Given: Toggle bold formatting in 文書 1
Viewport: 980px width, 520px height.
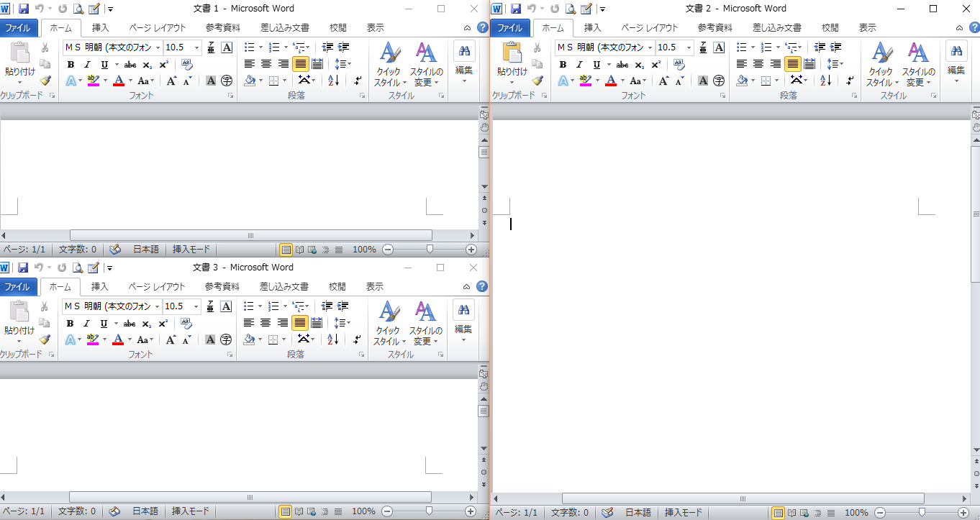Looking at the screenshot, I should point(71,64).
